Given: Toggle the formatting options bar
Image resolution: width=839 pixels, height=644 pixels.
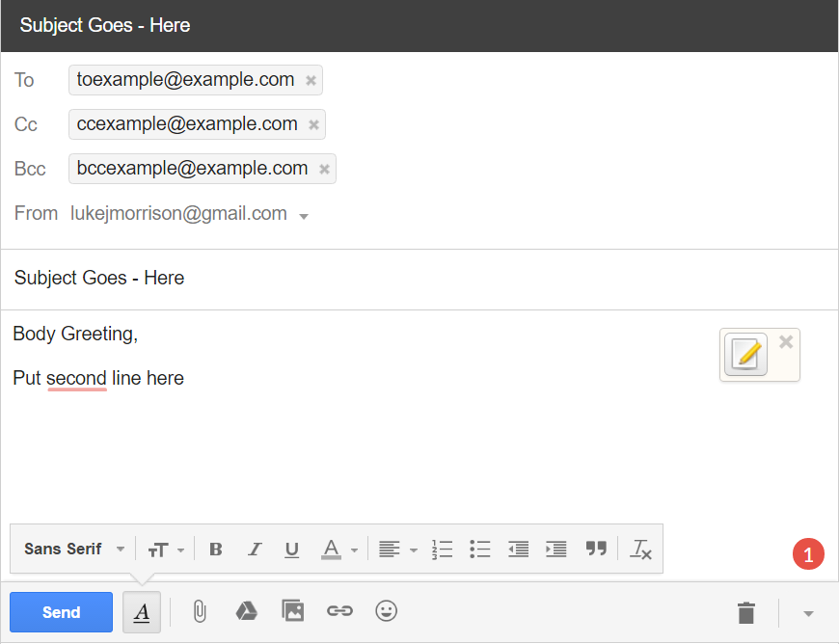Looking at the screenshot, I should [141, 611].
